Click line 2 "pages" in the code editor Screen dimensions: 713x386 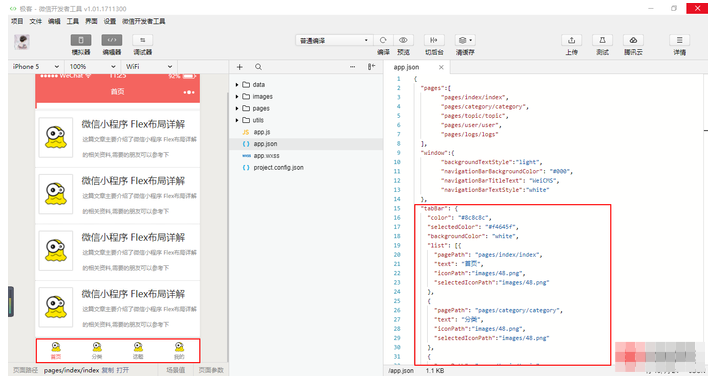tap(436, 88)
